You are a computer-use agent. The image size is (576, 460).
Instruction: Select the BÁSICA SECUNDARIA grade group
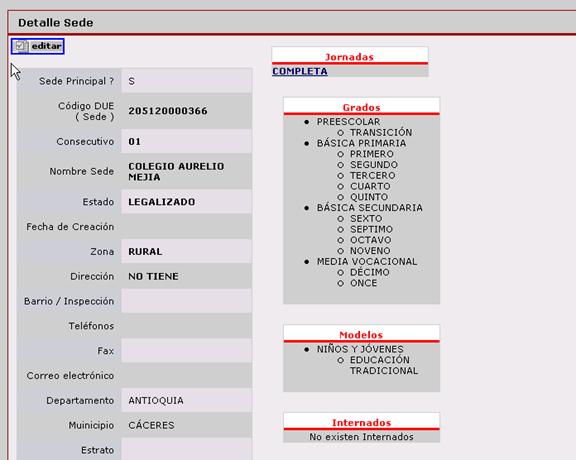click(370, 208)
